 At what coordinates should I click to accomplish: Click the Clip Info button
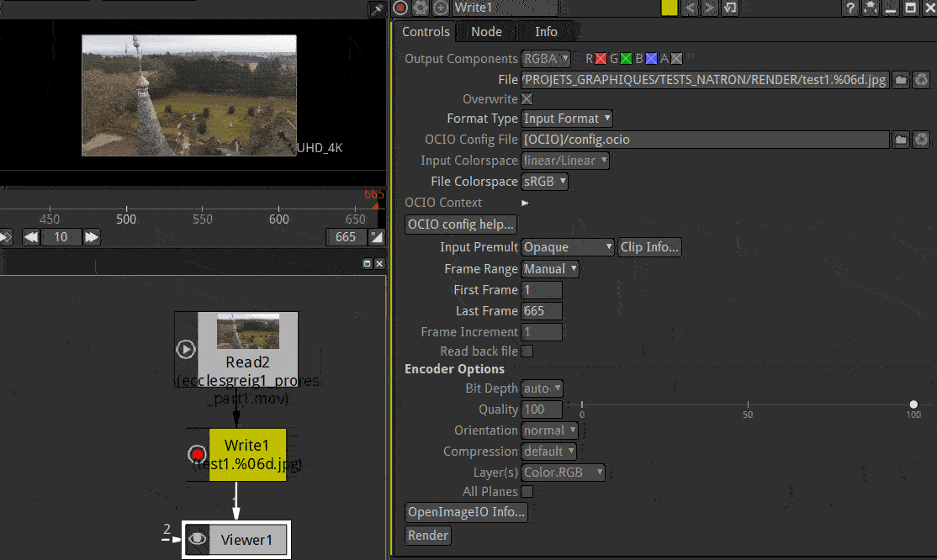(649, 247)
